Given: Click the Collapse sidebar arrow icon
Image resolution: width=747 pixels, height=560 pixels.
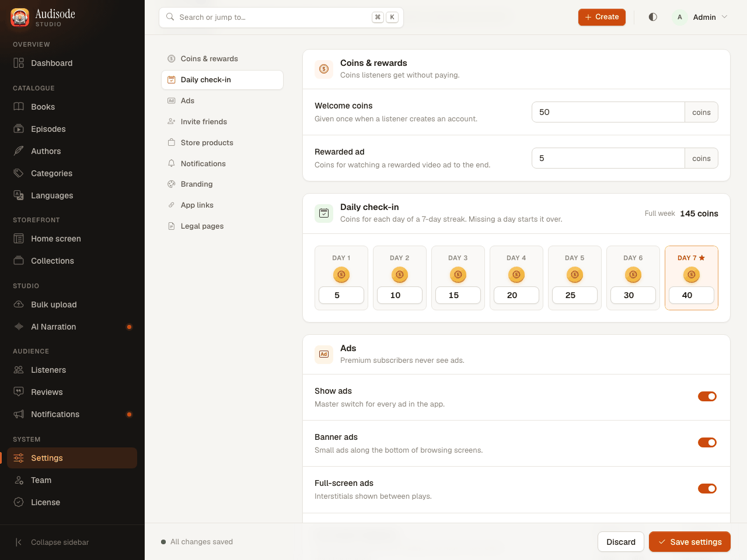Looking at the screenshot, I should (x=19, y=542).
